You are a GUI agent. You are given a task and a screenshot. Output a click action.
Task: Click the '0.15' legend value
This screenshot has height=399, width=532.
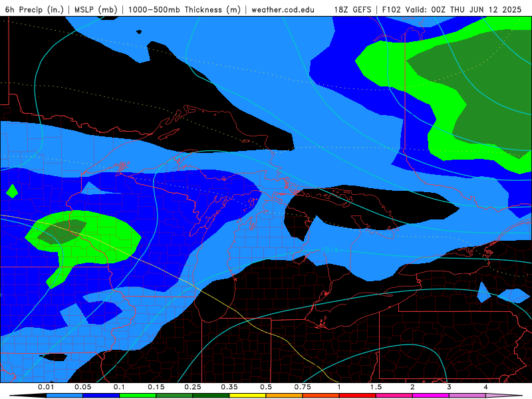[156, 387]
